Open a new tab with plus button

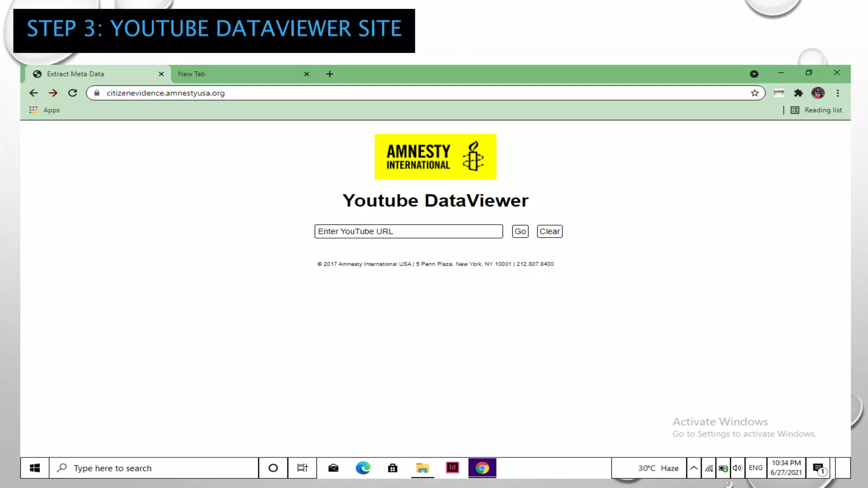click(x=330, y=74)
